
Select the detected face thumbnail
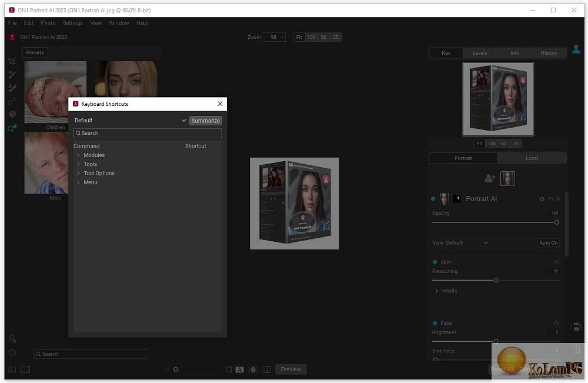click(x=507, y=178)
